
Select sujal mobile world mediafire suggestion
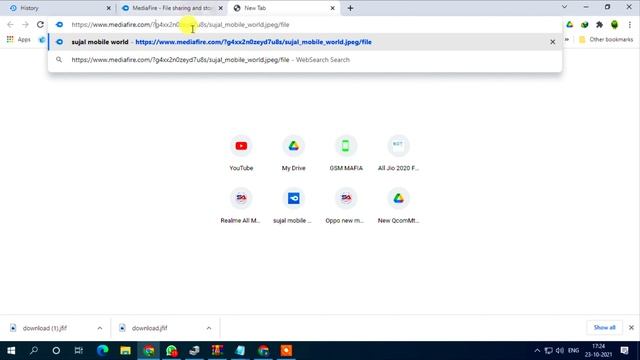(305, 42)
